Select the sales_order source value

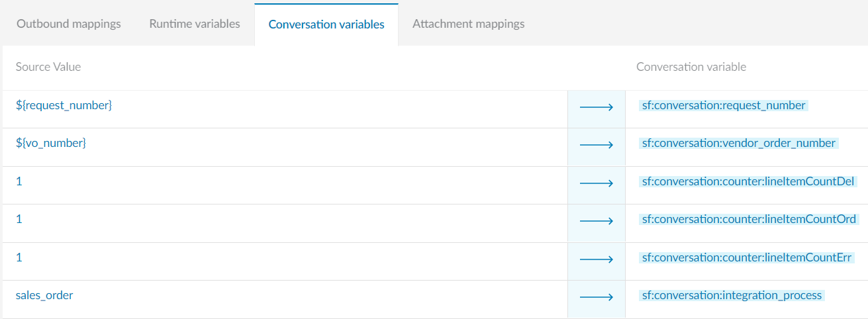pos(44,295)
